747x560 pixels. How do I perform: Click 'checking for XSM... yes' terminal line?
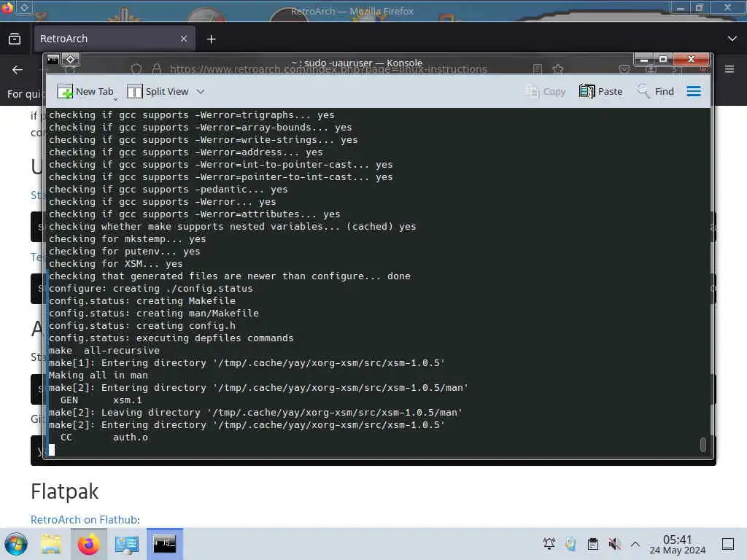click(x=116, y=264)
